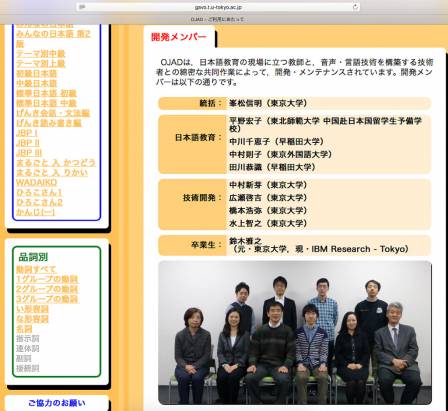Open the テーマ別中級 textbook link

41,54
